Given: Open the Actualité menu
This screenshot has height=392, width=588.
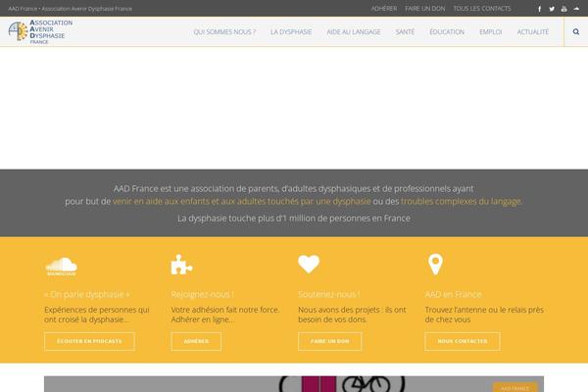Looking at the screenshot, I should point(533,32).
